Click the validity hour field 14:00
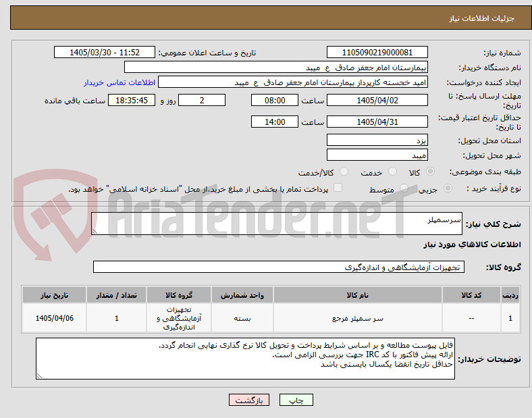This screenshot has width=532, height=418. pos(275,122)
